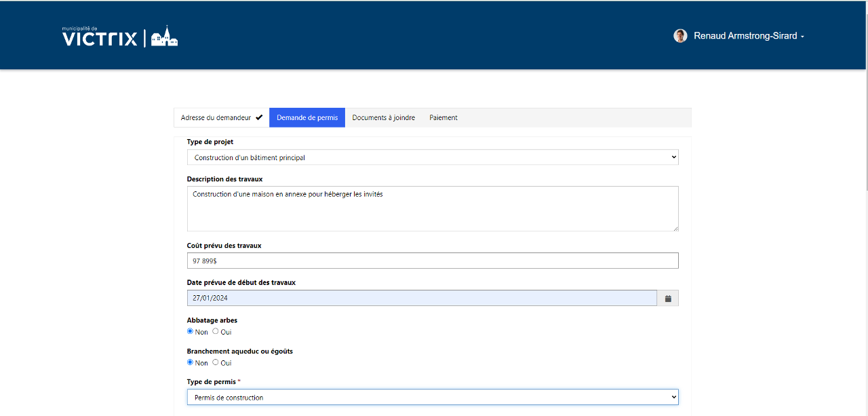Screen dimensions: 868x416
Task: Click the 'Branchement aqueduc ou égoûts' label
Action: pyautogui.click(x=240, y=352)
